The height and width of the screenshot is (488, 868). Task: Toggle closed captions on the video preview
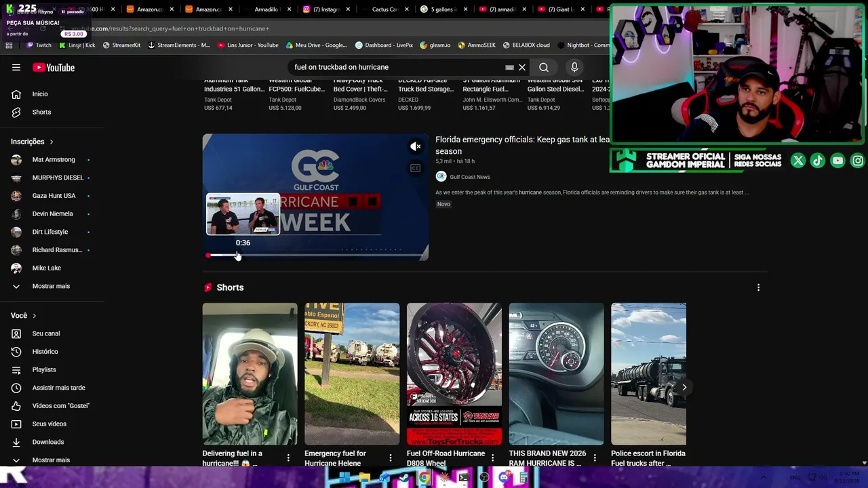415,168
